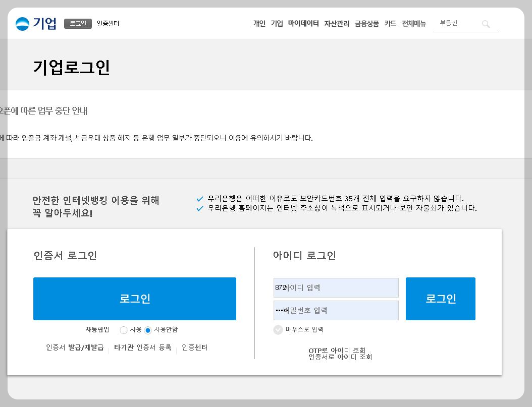Viewport: 532px width, 407px height.
Task: Select 자동팝업 사용안함 radio button
Action: coord(147,330)
